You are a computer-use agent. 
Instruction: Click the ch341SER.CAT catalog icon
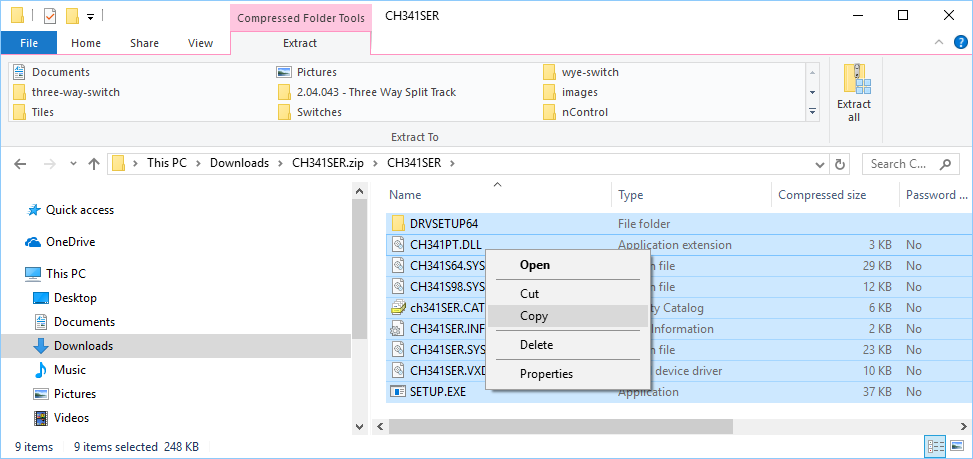398,308
